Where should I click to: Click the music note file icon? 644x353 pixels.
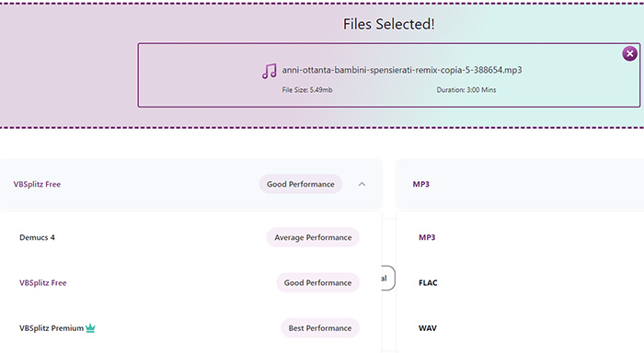270,71
